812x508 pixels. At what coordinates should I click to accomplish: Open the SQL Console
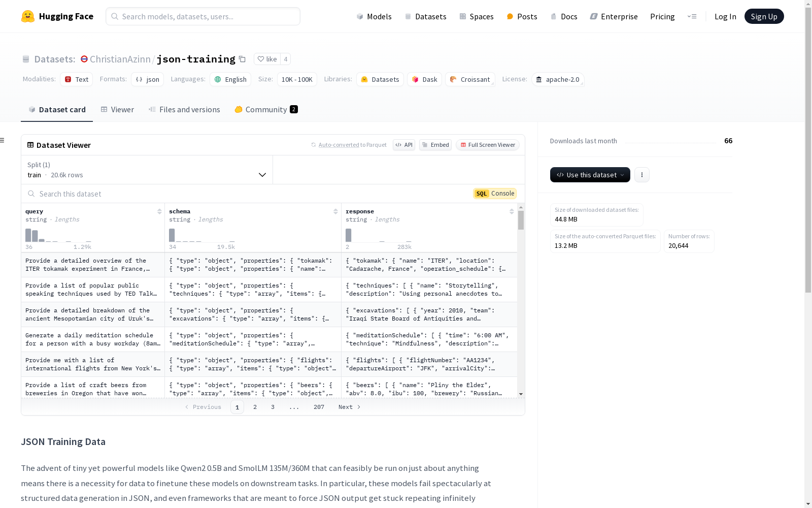tap(495, 194)
